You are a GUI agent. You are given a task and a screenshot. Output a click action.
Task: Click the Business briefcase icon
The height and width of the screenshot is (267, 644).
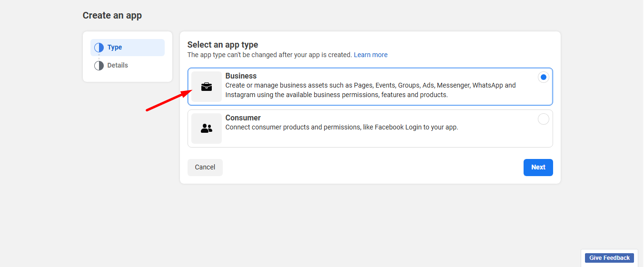point(207,87)
